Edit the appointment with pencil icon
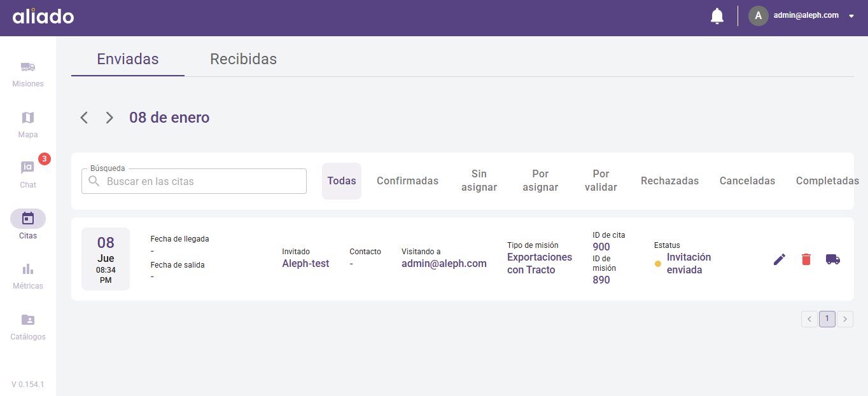 [780, 259]
